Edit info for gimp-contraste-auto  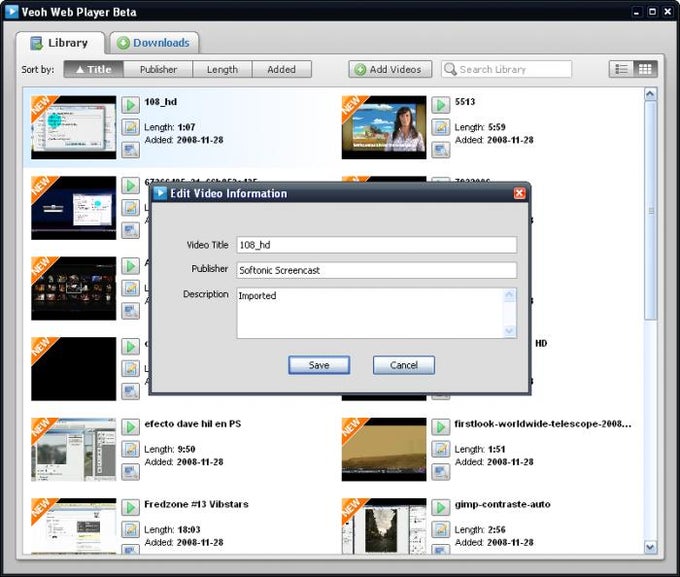pyautogui.click(x=441, y=530)
